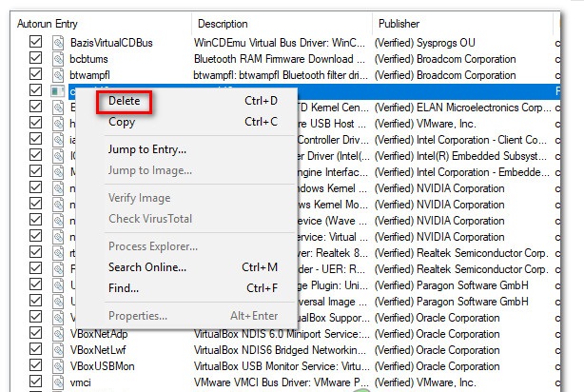Click the file icon beside VBoxNetAdp
Screen dimensions: 584x392
[x=58, y=334]
